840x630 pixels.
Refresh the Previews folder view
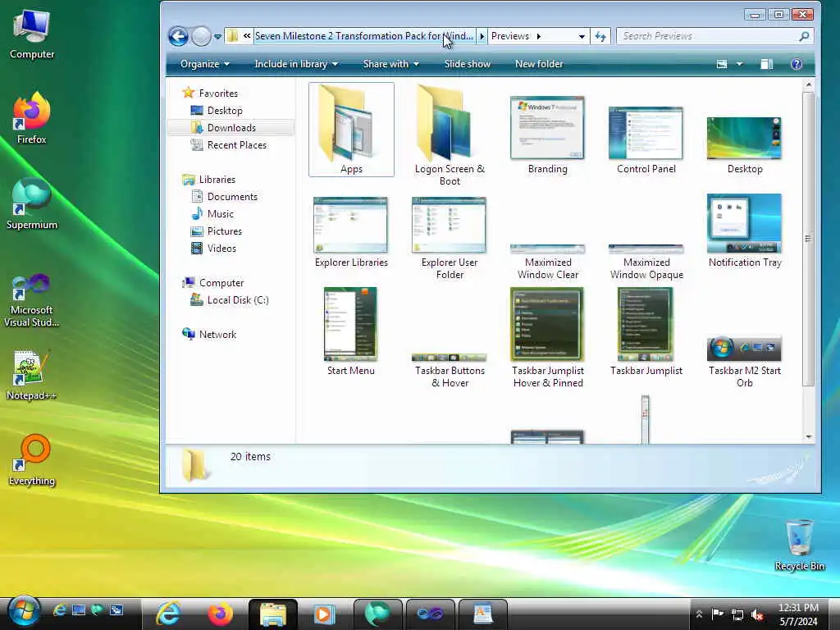click(600, 36)
